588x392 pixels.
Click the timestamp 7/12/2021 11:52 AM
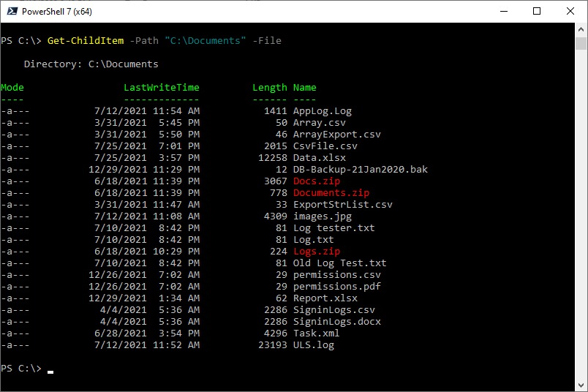pos(147,344)
